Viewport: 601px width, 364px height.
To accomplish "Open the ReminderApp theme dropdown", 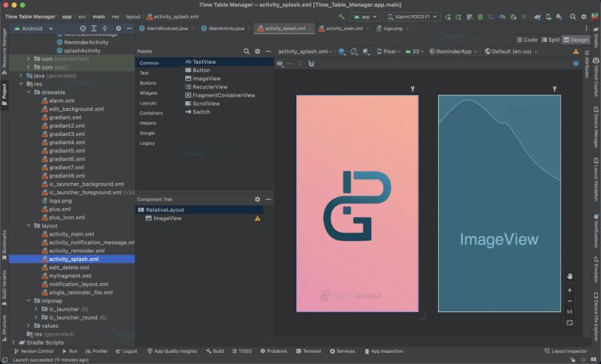I will click(x=453, y=51).
